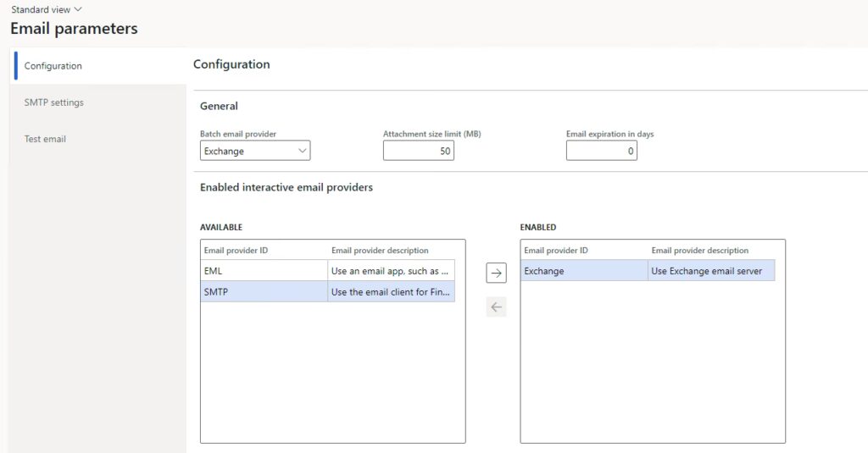
Task: Collapse the General section heading
Action: 219,106
